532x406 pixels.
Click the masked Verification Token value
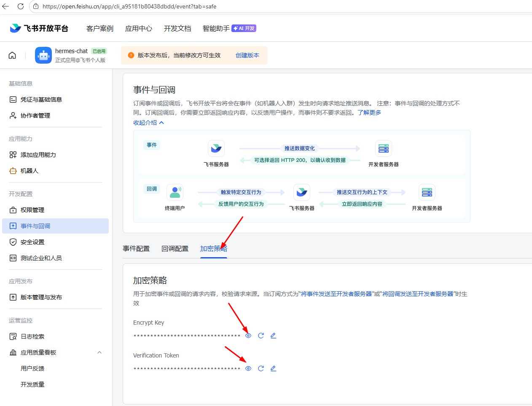[x=187, y=369]
